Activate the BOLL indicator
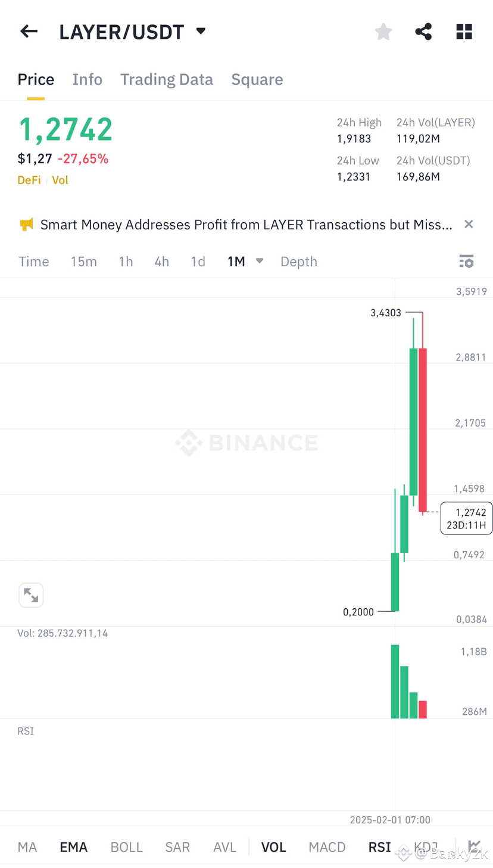This screenshot has height=868, width=493. [x=126, y=846]
